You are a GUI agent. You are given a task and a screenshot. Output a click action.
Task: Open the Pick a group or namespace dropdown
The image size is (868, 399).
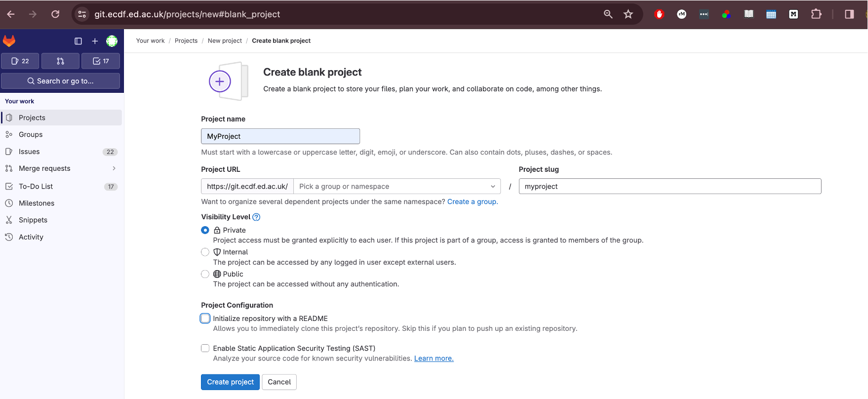tap(397, 186)
